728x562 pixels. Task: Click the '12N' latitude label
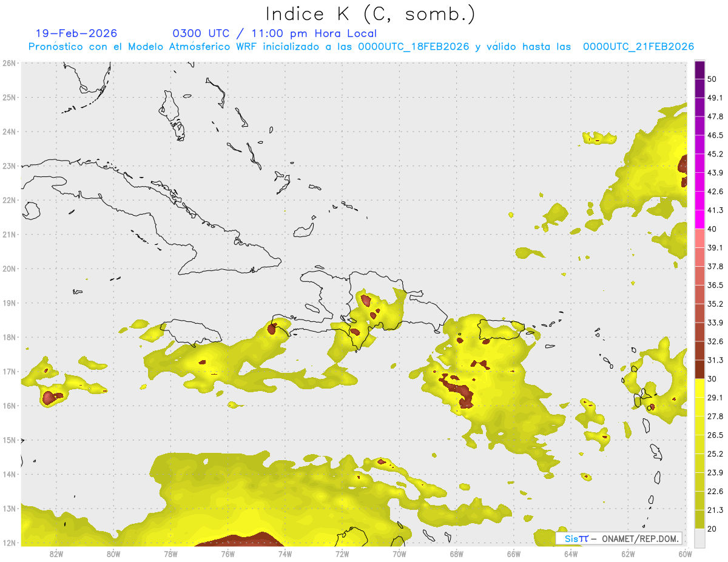9,543
